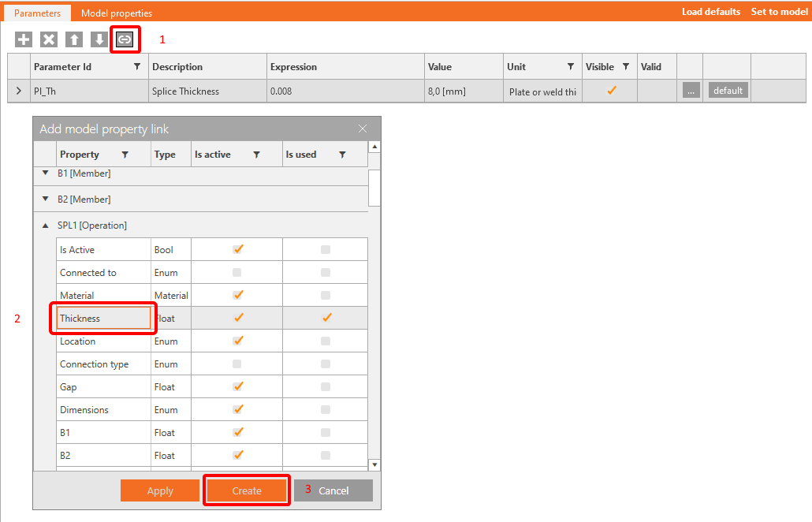Image resolution: width=812 pixels, height=522 pixels.
Task: Click the delete parameter X icon
Action: point(49,39)
